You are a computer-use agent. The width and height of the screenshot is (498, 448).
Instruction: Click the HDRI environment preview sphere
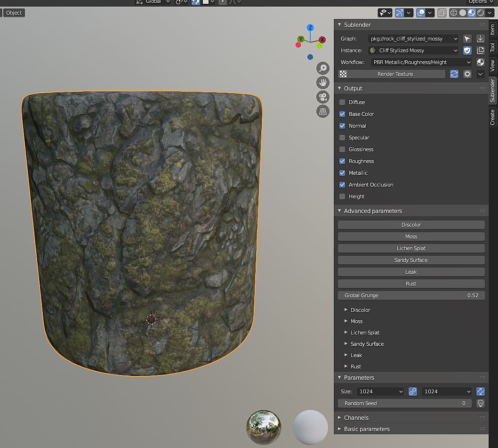pos(264,427)
